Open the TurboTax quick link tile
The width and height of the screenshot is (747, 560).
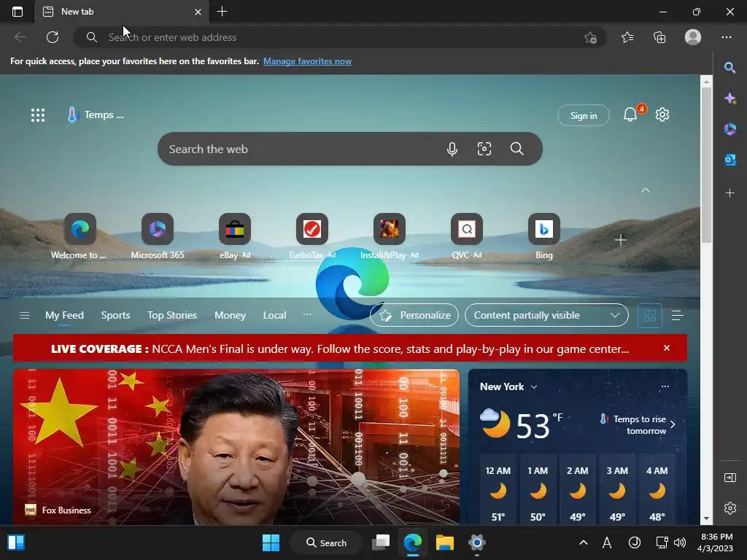coord(312,237)
